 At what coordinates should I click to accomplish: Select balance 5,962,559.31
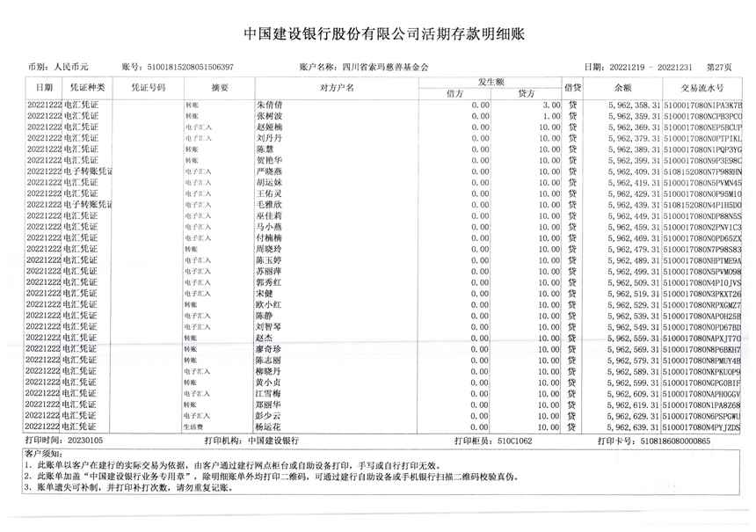tap(634, 338)
